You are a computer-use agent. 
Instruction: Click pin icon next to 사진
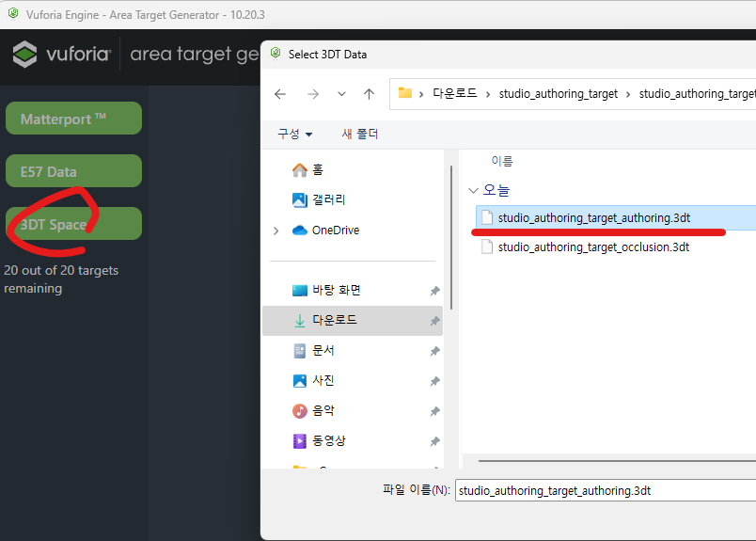[x=435, y=381]
